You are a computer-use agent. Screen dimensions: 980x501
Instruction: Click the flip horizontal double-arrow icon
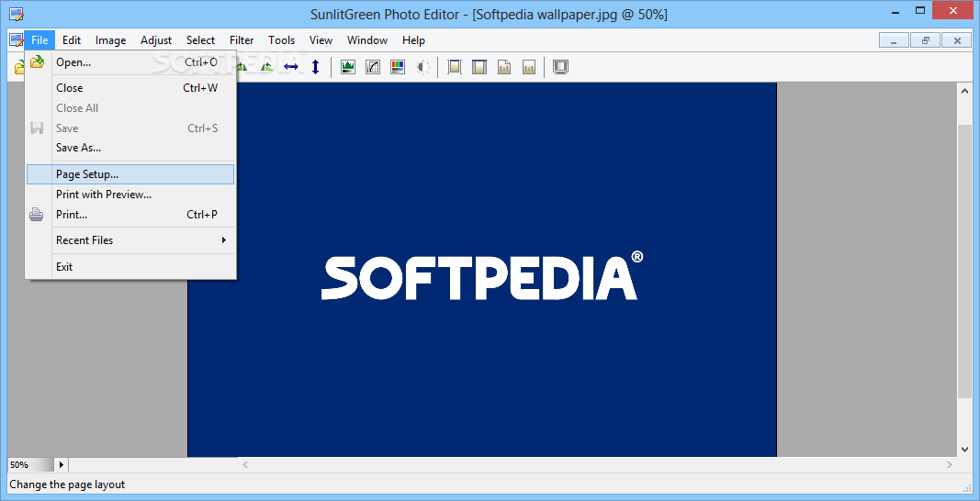pos(291,67)
